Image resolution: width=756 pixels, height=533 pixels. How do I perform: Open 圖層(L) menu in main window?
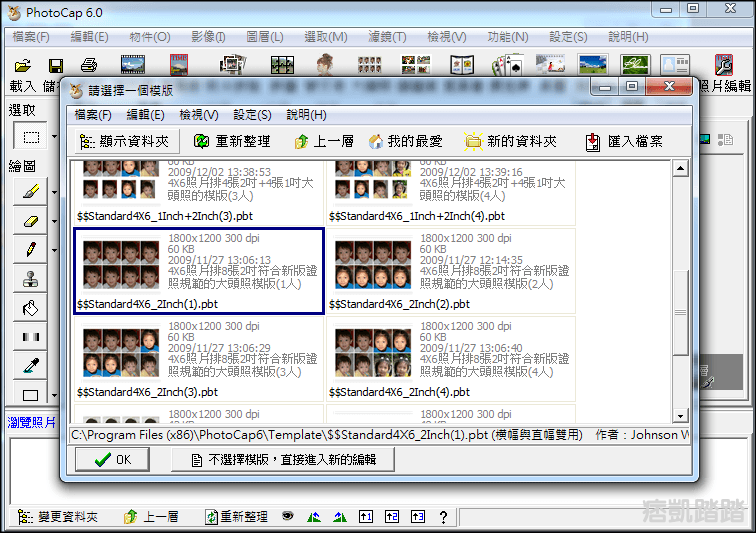click(265, 37)
